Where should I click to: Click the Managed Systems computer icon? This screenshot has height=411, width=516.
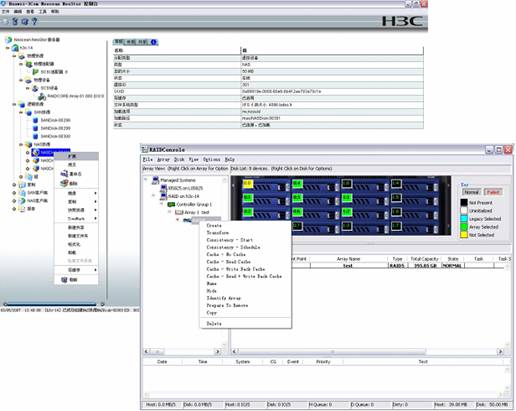pyautogui.click(x=155, y=180)
